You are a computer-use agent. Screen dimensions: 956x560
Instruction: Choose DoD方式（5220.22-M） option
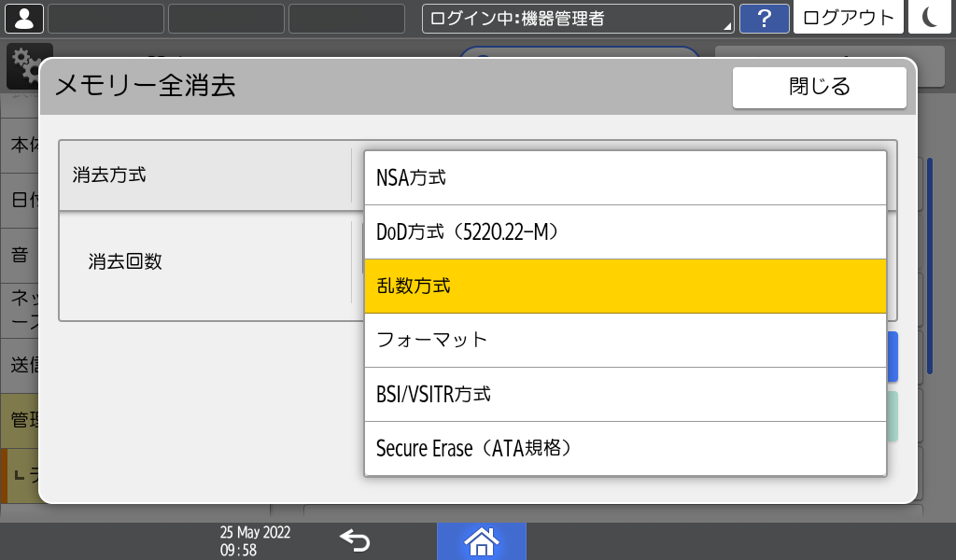point(625,231)
